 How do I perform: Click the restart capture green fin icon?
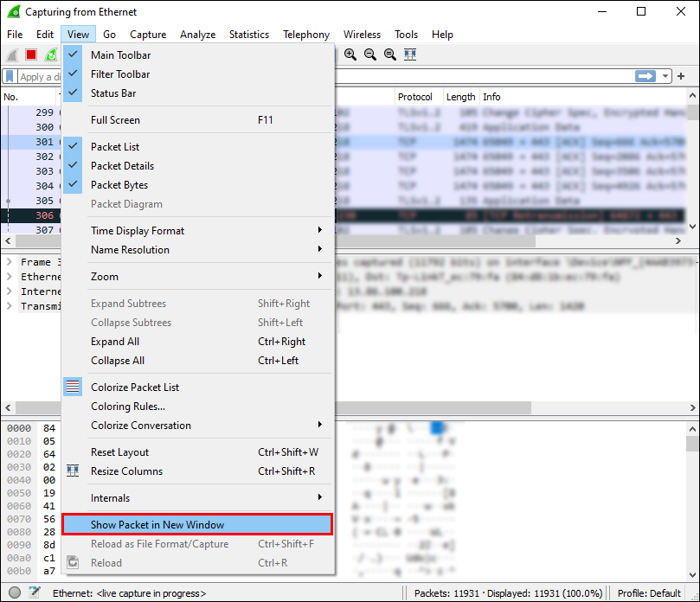pyautogui.click(x=51, y=54)
